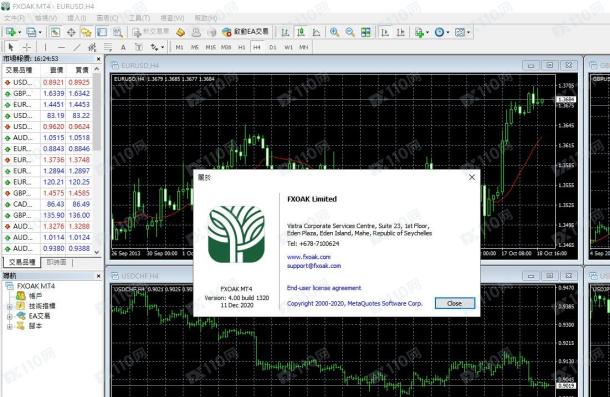Viewport: 610px width, 397px height.
Task: Close the Market Watch panel
Action: (x=98, y=59)
